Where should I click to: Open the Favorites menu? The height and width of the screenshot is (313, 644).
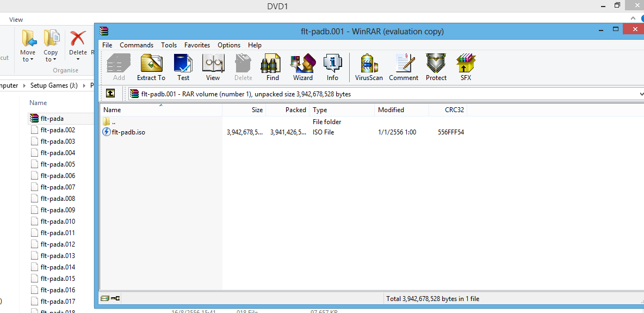tap(197, 45)
